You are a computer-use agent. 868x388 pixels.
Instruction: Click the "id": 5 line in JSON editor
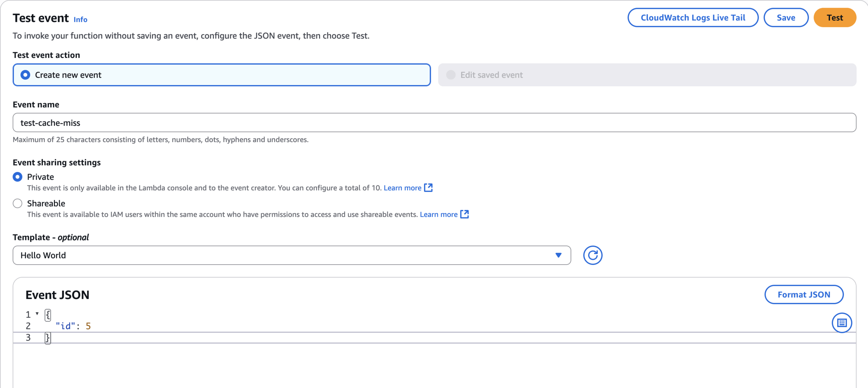coord(73,326)
